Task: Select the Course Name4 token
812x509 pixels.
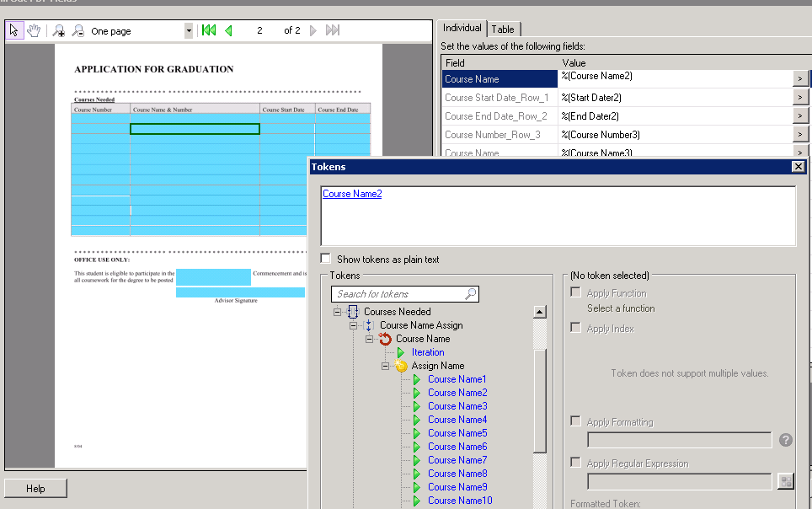Action: coord(457,420)
